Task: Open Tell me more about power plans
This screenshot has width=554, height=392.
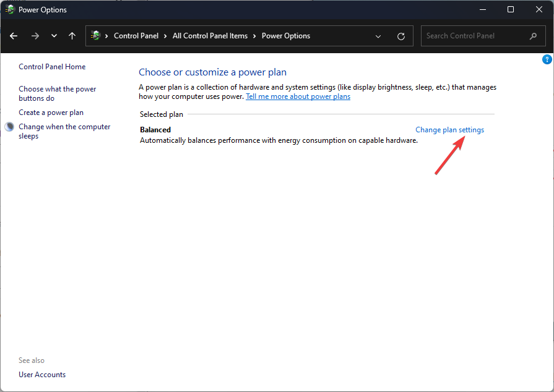Action: coord(298,96)
